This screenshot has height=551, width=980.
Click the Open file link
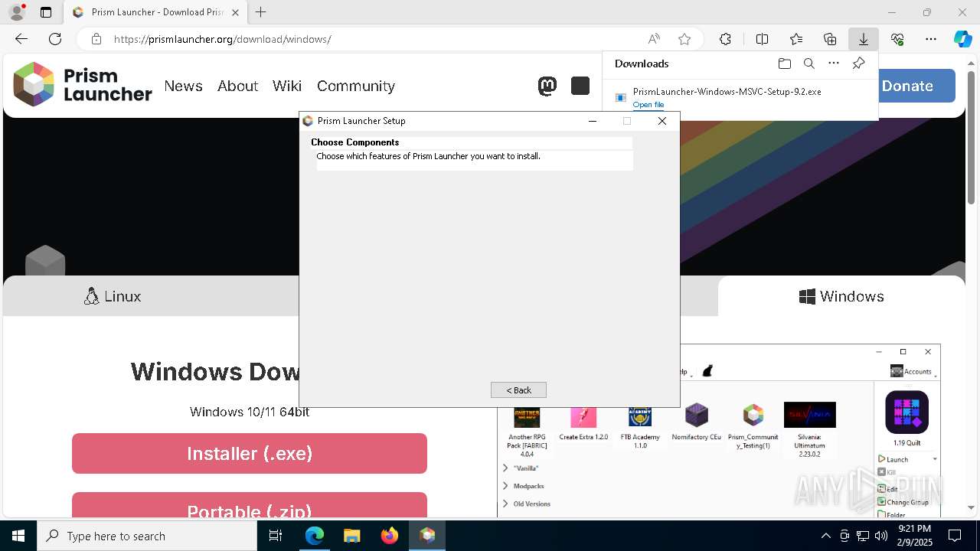point(648,105)
